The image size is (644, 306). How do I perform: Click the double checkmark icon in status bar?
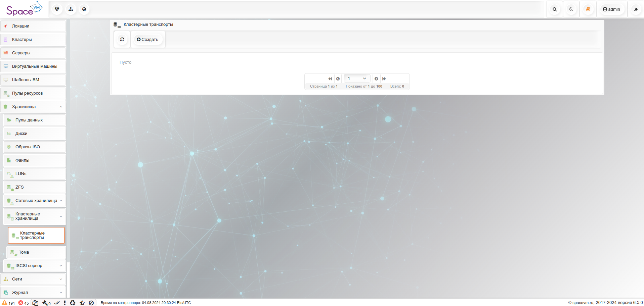point(57,303)
